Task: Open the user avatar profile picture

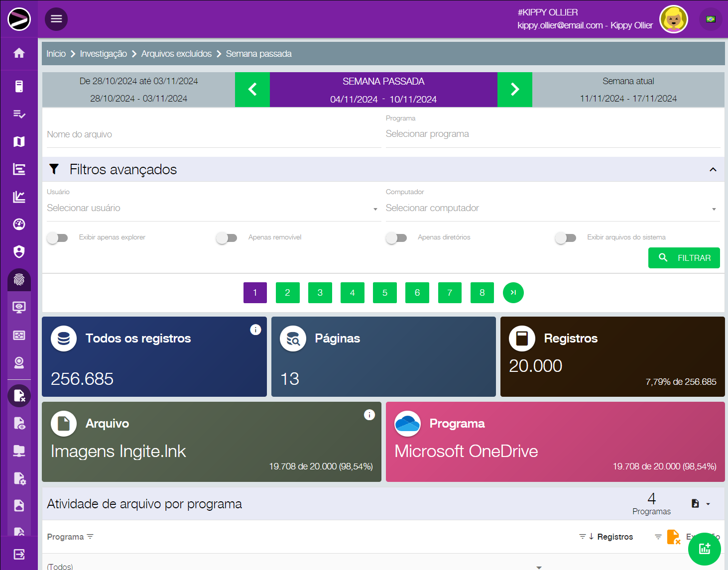Action: click(x=673, y=19)
